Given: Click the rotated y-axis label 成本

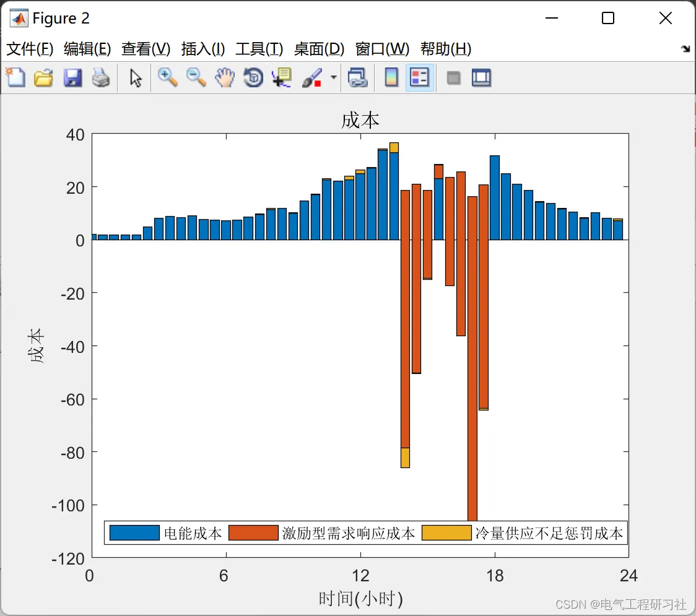Looking at the screenshot, I should coord(36,345).
